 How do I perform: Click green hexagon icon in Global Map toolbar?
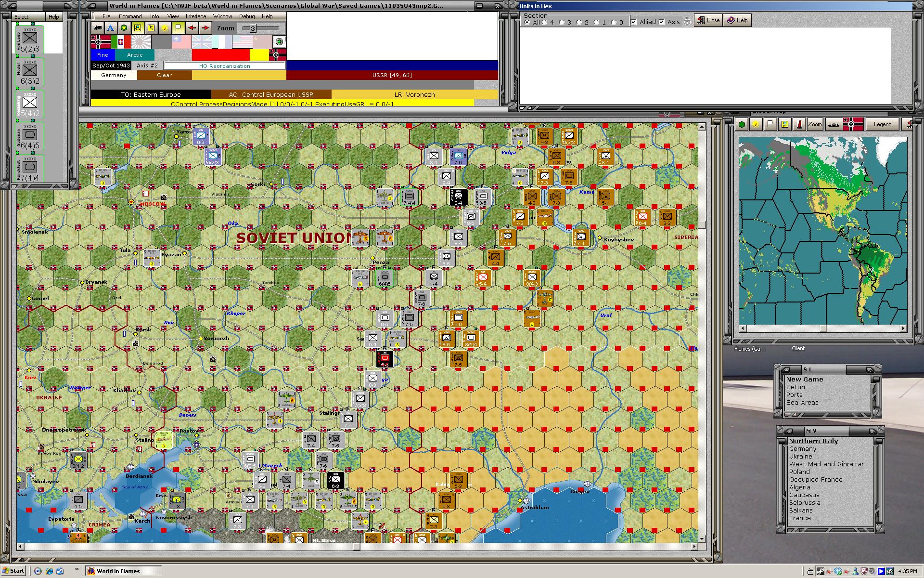pos(742,124)
